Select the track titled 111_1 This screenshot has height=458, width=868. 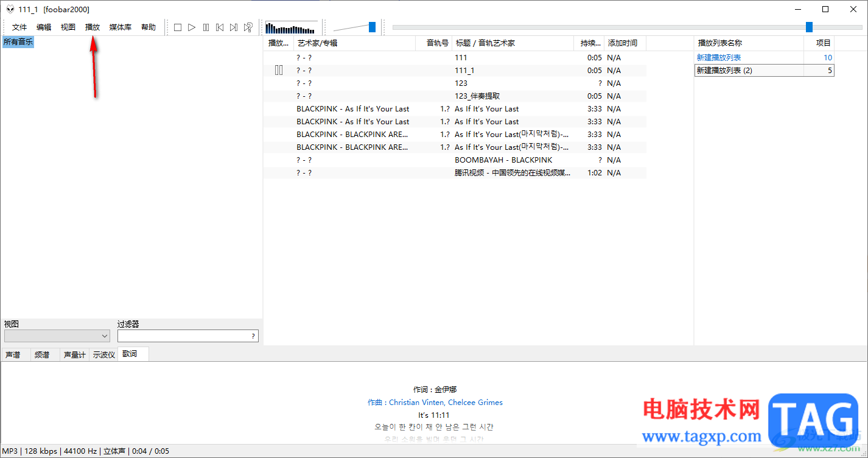coord(455,70)
